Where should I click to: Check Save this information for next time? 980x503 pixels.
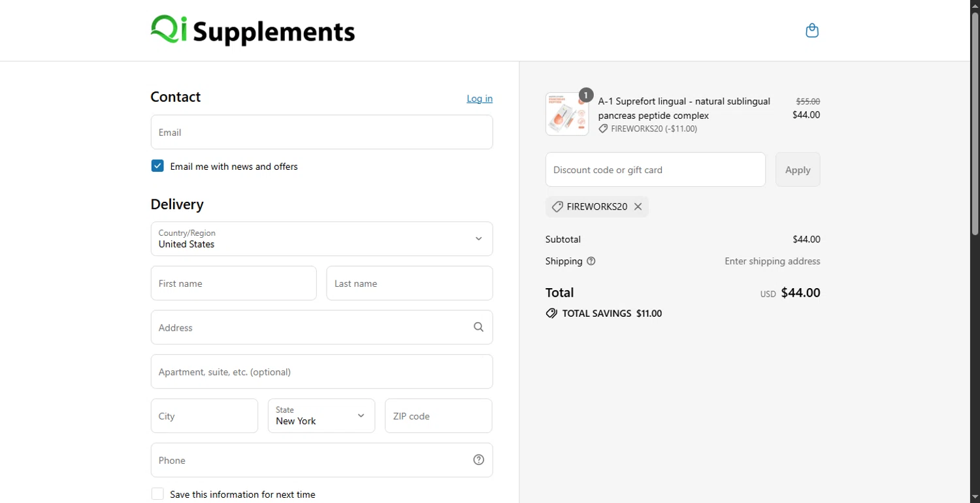coord(157,495)
